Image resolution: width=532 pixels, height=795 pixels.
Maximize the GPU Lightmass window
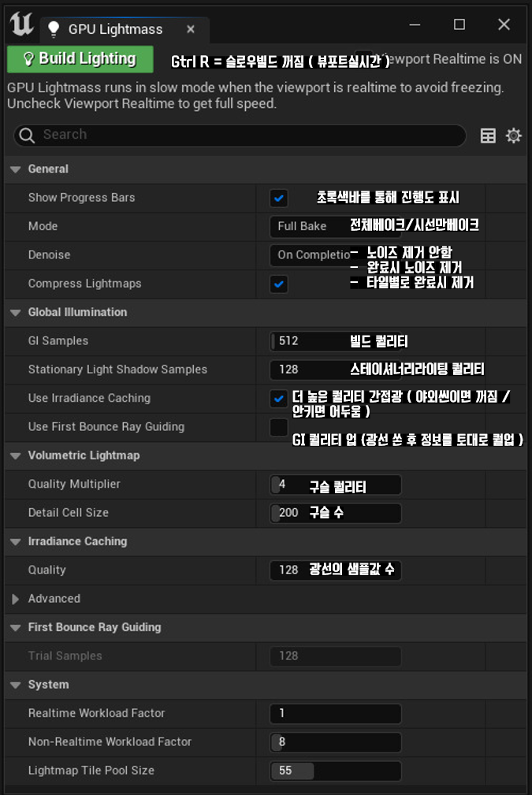[x=459, y=24]
